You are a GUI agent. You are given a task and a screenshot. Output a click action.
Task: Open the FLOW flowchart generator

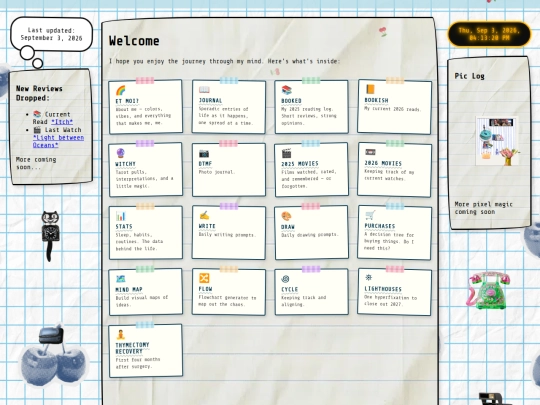pos(205,289)
